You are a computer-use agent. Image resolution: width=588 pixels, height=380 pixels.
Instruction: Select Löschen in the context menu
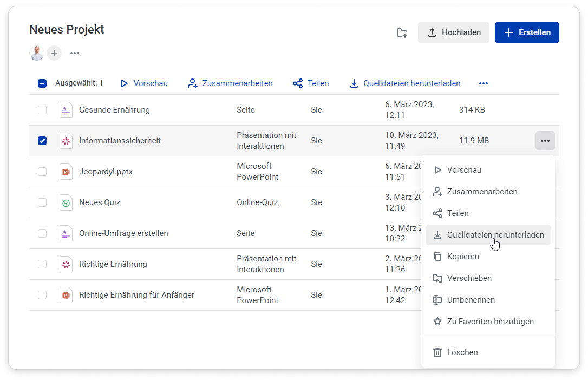click(x=462, y=352)
